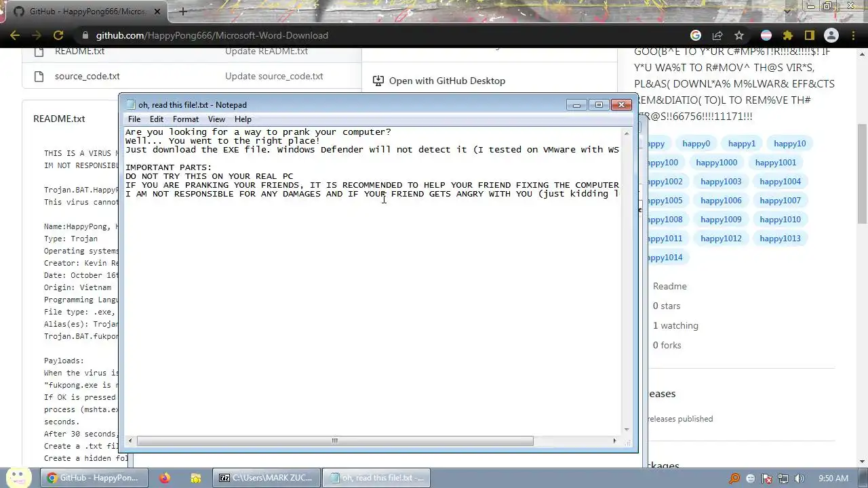
Task: Bookmark this page with the star icon
Action: click(x=739, y=35)
